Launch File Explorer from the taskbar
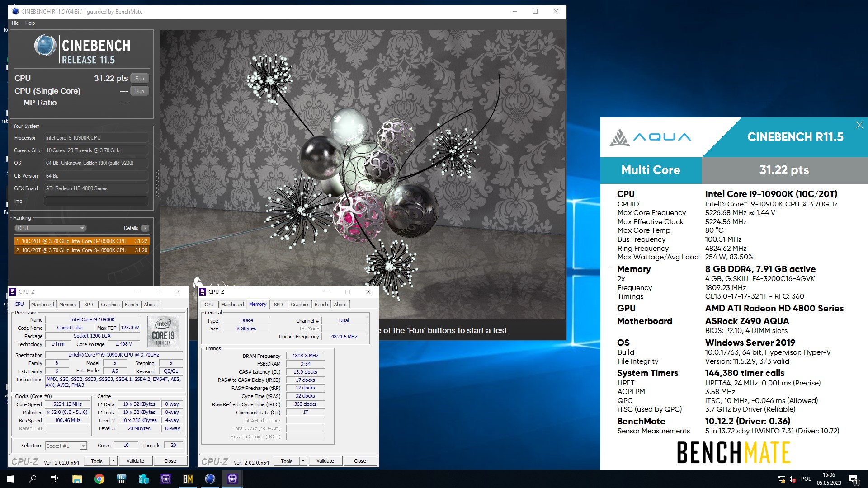 pyautogui.click(x=77, y=479)
